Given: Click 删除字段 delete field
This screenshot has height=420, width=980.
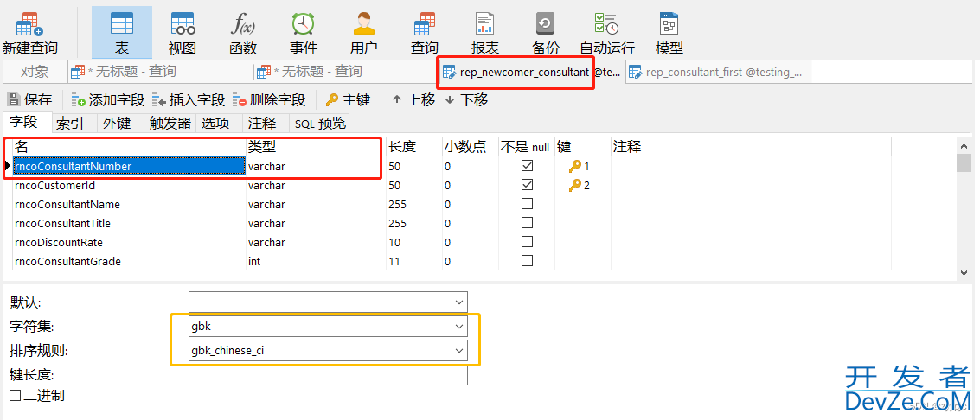Looking at the screenshot, I should pyautogui.click(x=268, y=100).
